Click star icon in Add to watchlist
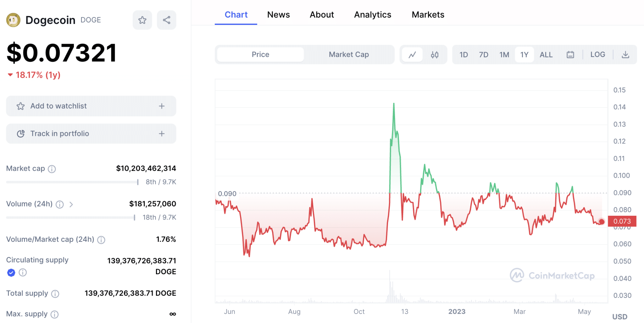Screen dimensions: 644x323 tap(21, 106)
